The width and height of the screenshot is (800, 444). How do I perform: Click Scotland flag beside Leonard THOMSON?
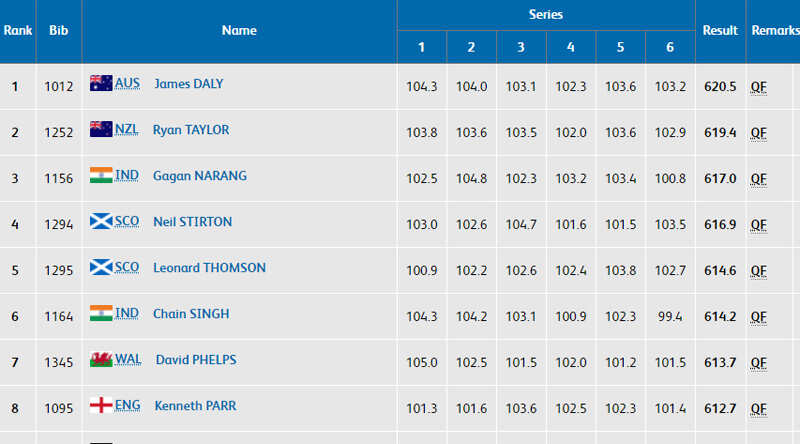[101, 267]
